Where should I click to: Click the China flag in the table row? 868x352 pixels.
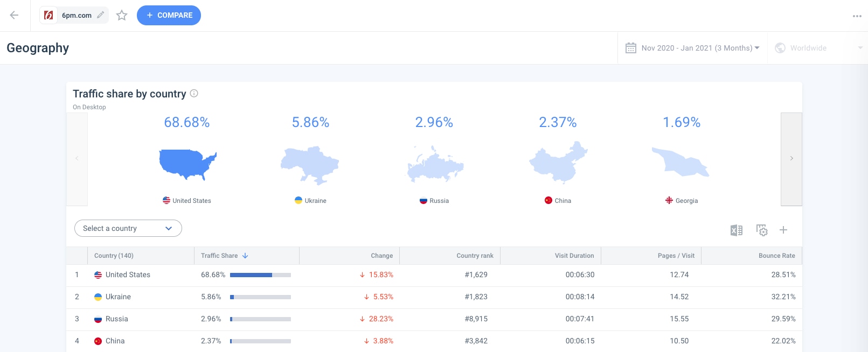coord(98,341)
